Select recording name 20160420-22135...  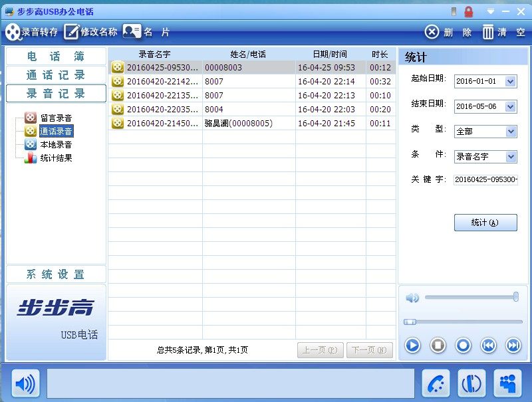(162, 95)
